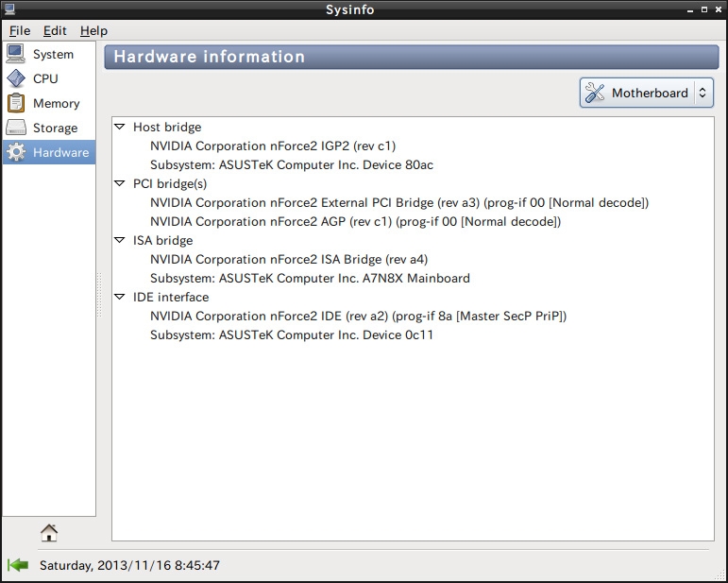Open the Help menu
This screenshot has width=728, height=583.
click(93, 30)
